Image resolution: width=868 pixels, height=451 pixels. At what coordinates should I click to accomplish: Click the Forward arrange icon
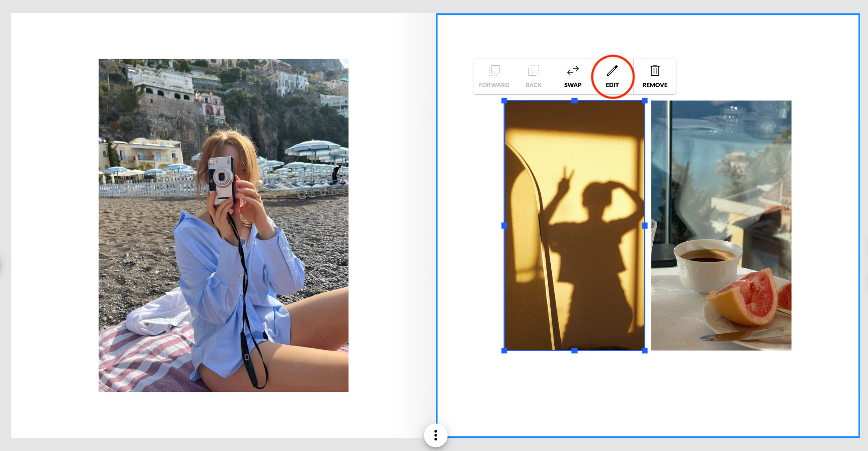tap(494, 70)
